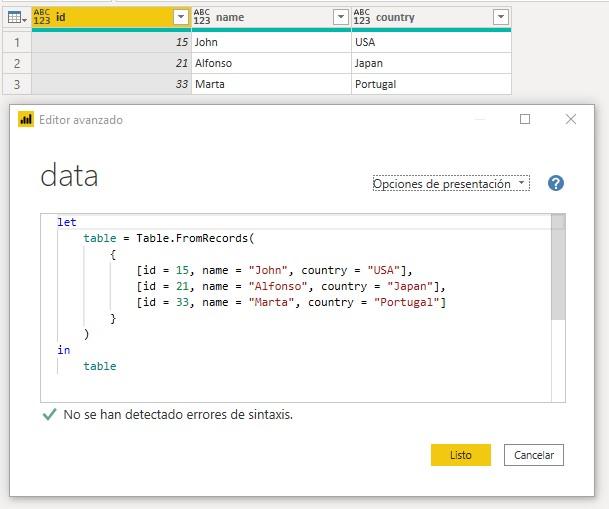Select the country column header
Viewport: 609px width, 509px height.
[432, 17]
